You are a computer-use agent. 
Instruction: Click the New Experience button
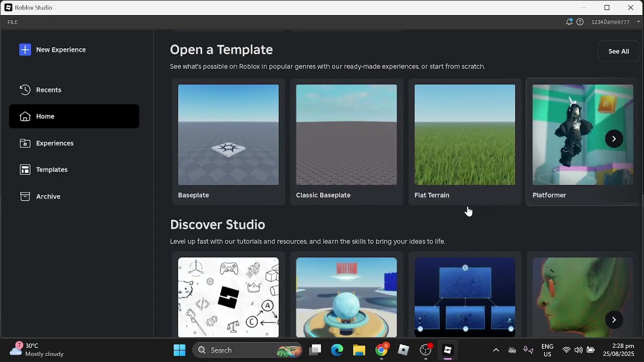pyautogui.click(x=53, y=49)
